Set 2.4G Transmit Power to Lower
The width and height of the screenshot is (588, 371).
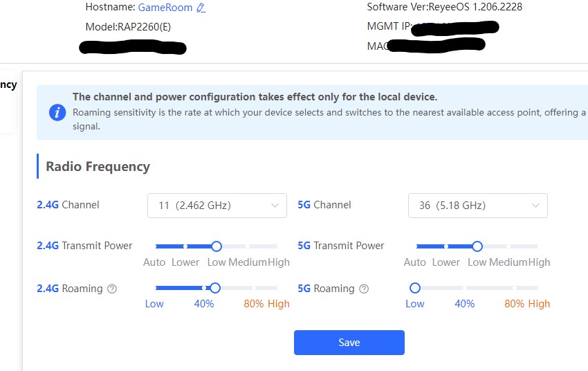[x=185, y=246]
